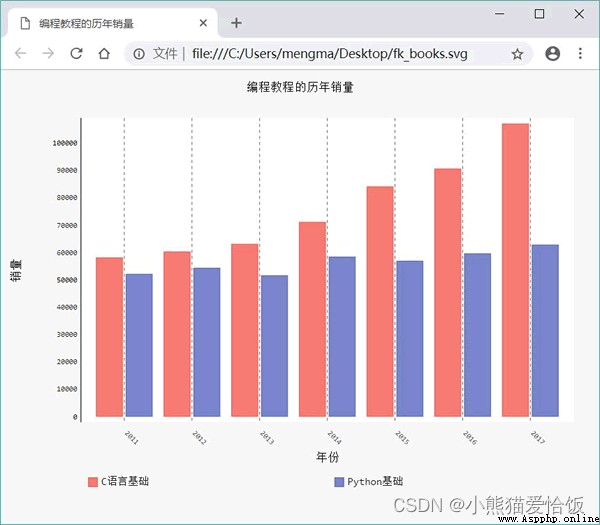Viewport: 600px width, 525px height.
Task: Open a new tab with plus button
Action: coord(236,23)
